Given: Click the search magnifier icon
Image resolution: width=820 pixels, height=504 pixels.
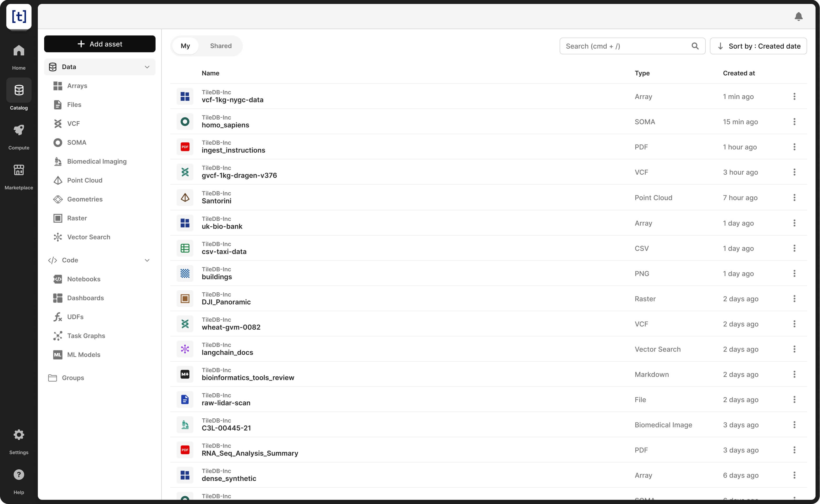Looking at the screenshot, I should coord(695,46).
